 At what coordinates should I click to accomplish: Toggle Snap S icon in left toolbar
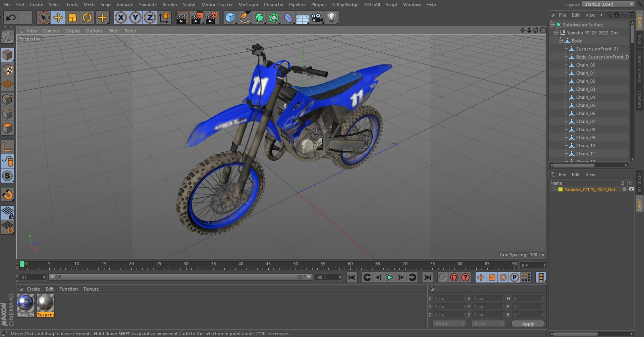pyautogui.click(x=7, y=176)
